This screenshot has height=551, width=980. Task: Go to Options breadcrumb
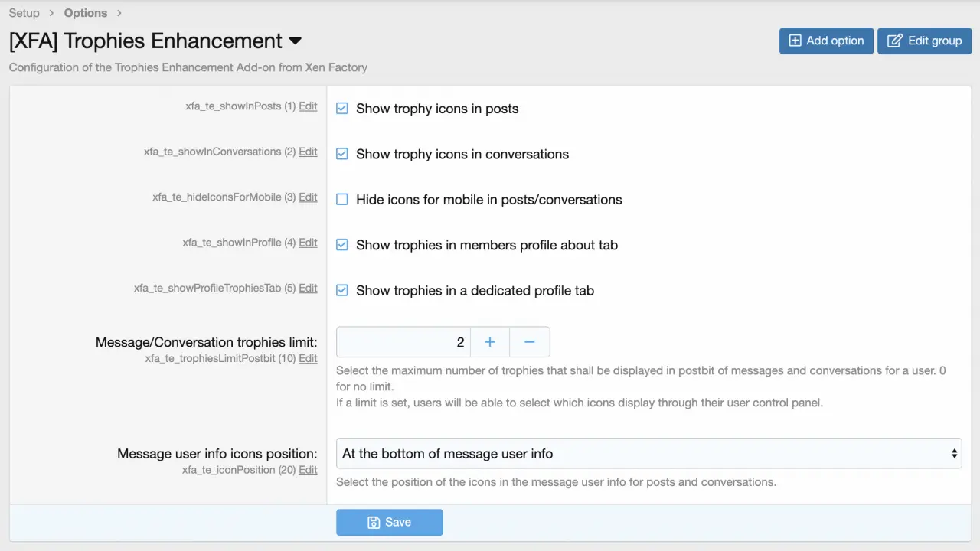coord(86,13)
